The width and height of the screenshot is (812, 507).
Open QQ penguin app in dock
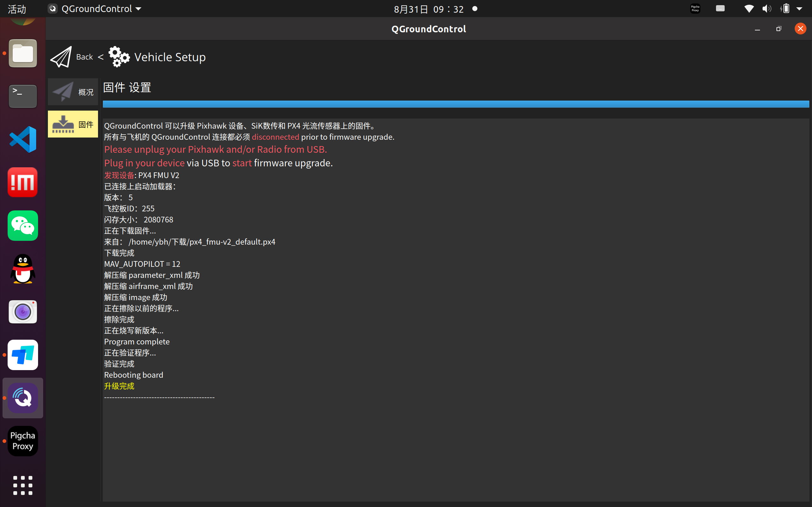click(x=23, y=269)
